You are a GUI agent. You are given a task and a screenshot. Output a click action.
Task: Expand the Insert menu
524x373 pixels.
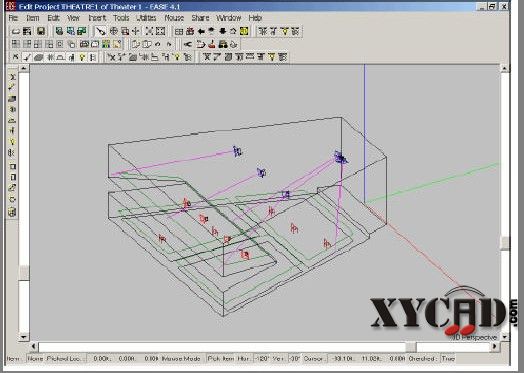(x=97, y=18)
